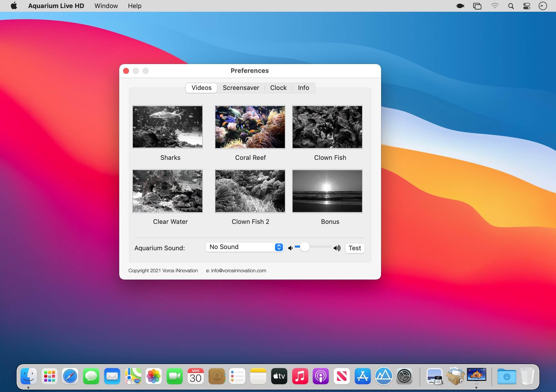Click the low volume speaker icon
The width and height of the screenshot is (556, 392).
click(x=290, y=248)
